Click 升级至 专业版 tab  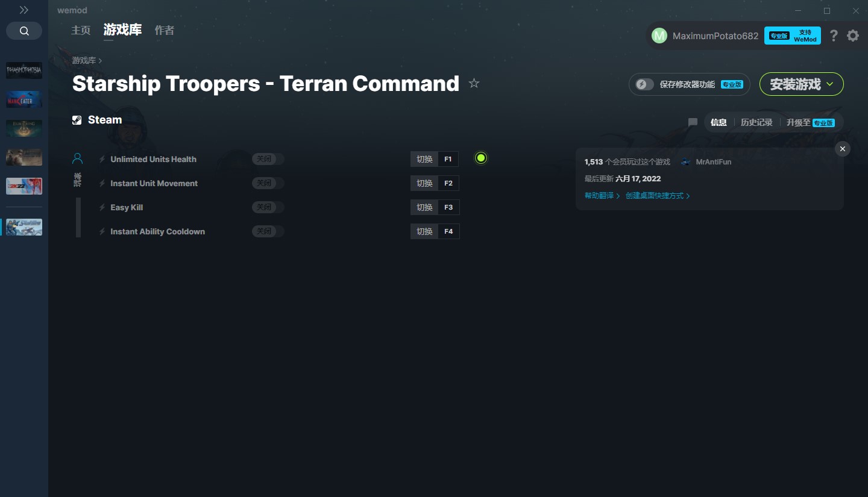click(810, 122)
